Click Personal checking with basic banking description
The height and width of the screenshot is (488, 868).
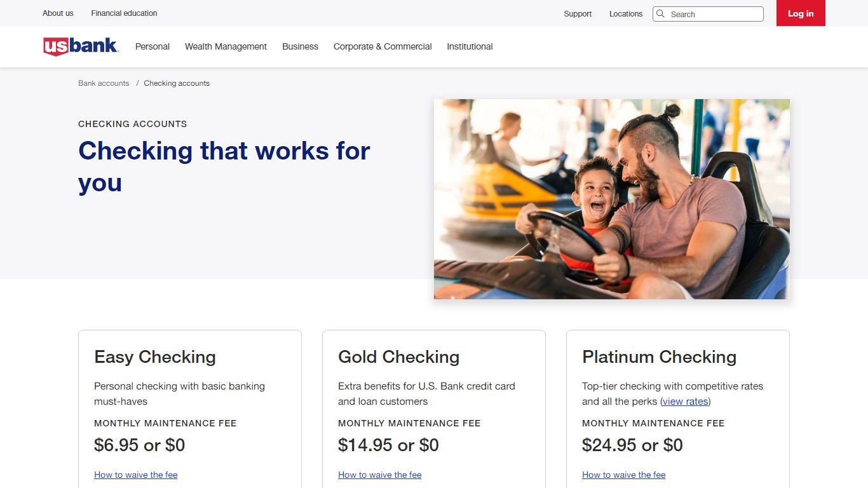[x=179, y=394]
